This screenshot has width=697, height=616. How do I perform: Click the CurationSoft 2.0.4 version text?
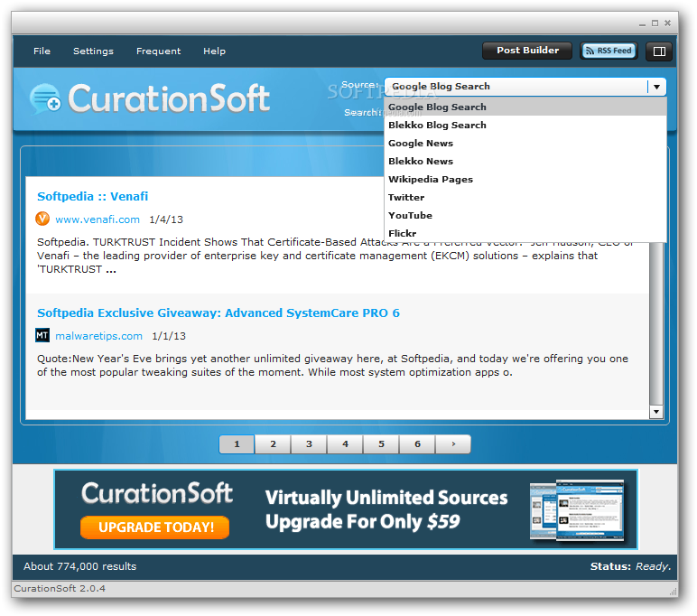tap(60, 588)
